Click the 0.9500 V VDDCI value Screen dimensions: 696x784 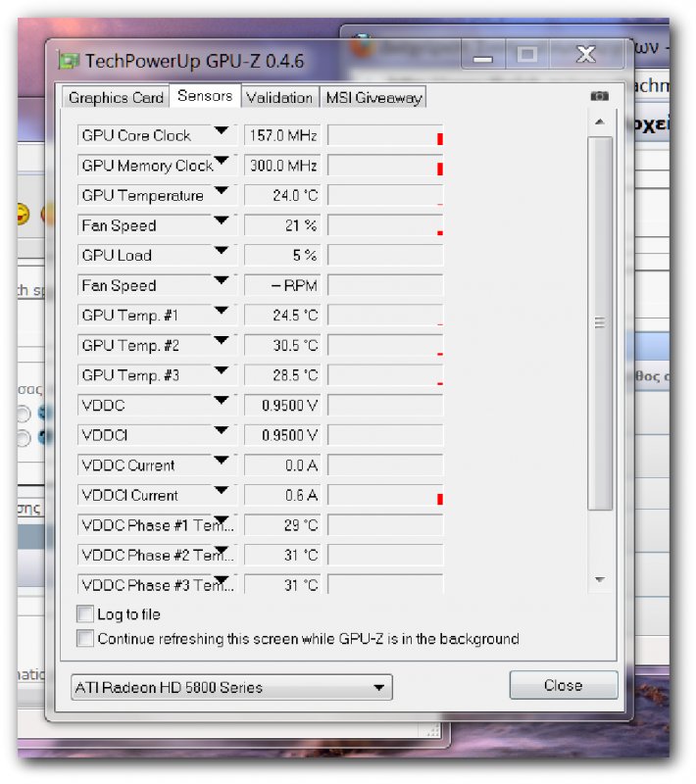pos(282,435)
